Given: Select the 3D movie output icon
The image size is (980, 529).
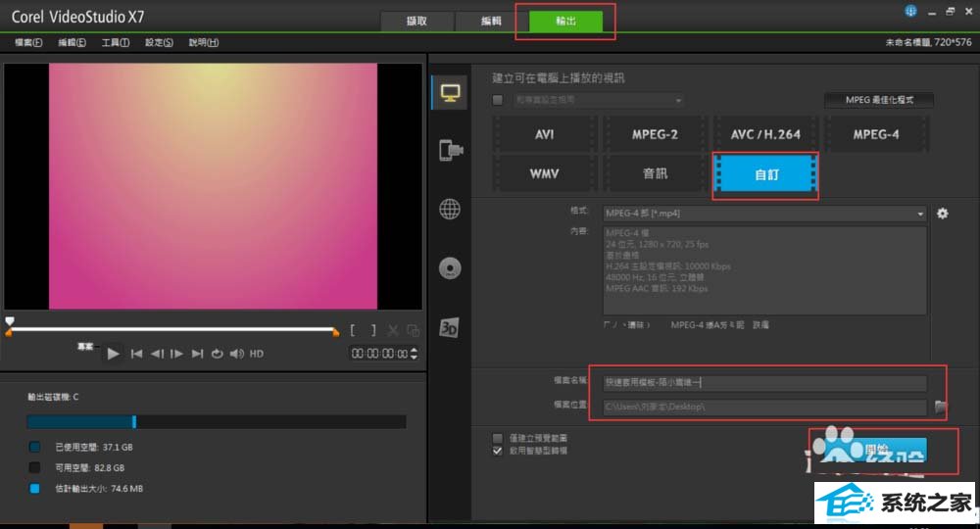Looking at the screenshot, I should point(451,327).
